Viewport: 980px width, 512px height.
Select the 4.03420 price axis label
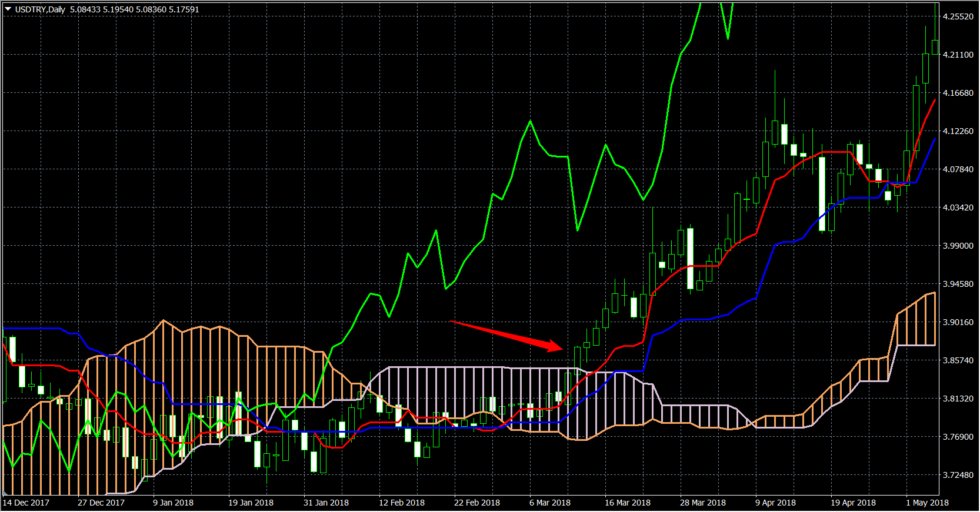[958, 208]
